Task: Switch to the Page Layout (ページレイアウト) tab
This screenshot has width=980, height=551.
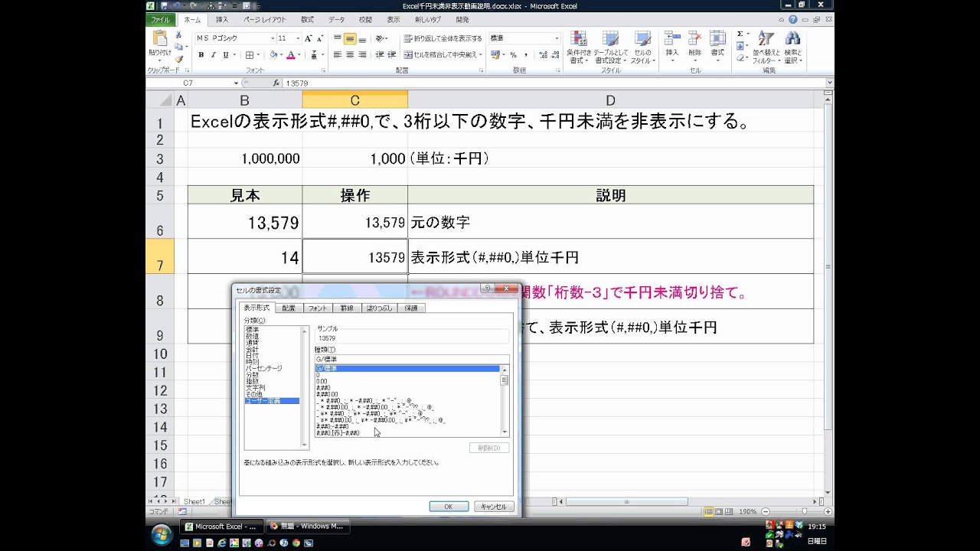Action: pos(265,19)
